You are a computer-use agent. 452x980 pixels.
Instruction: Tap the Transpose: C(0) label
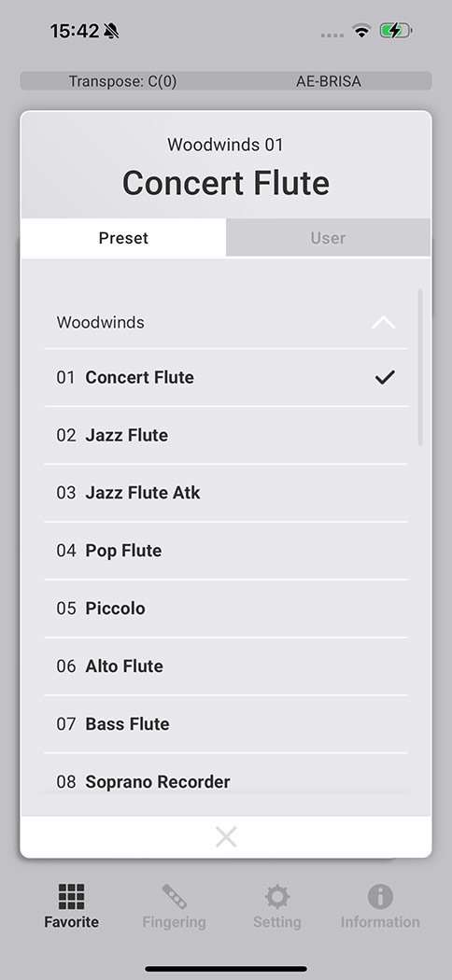(x=122, y=81)
